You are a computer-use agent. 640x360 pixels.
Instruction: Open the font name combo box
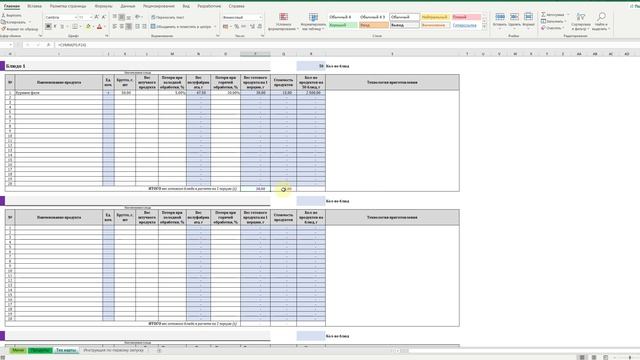(60, 17)
